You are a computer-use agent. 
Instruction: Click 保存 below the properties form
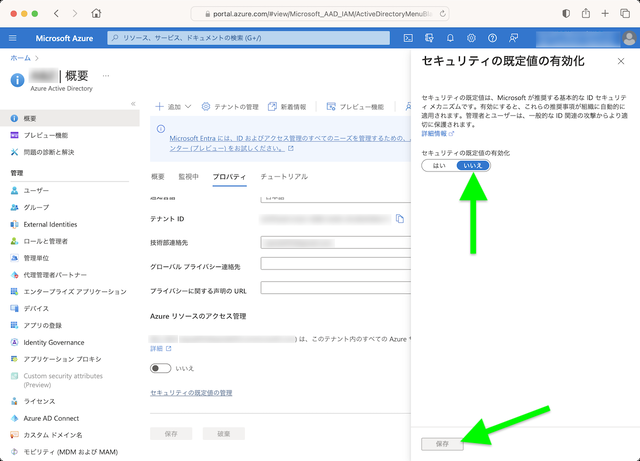pos(171,434)
